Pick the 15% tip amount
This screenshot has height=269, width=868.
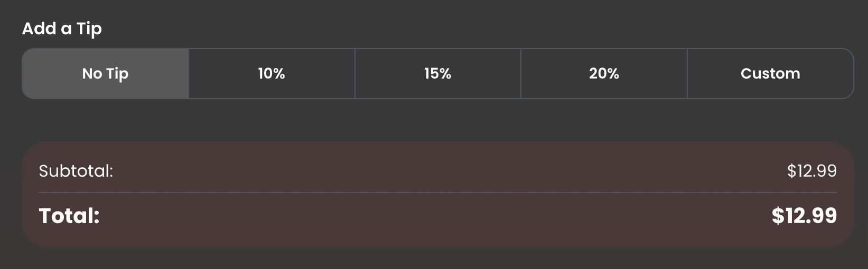click(437, 74)
